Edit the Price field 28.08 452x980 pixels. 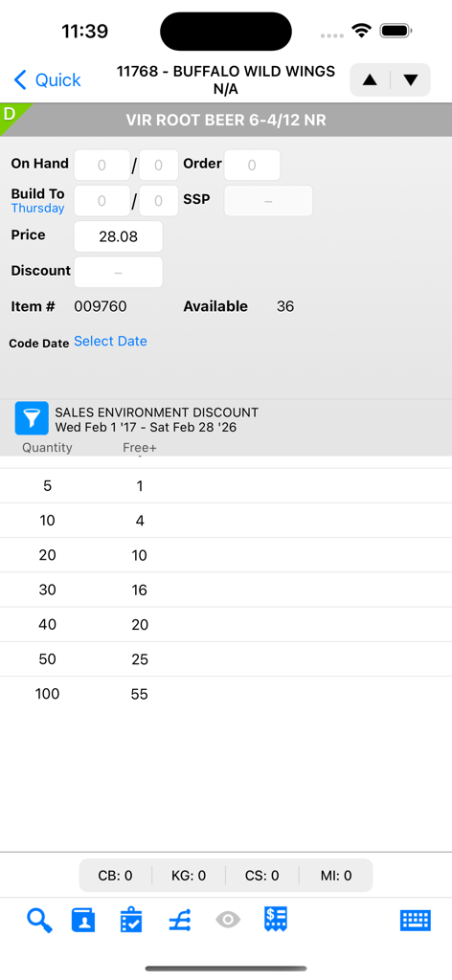click(x=118, y=236)
